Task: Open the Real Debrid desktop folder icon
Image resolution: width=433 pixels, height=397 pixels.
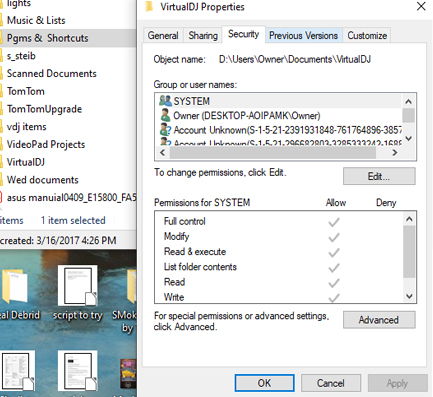Action: click(x=15, y=286)
